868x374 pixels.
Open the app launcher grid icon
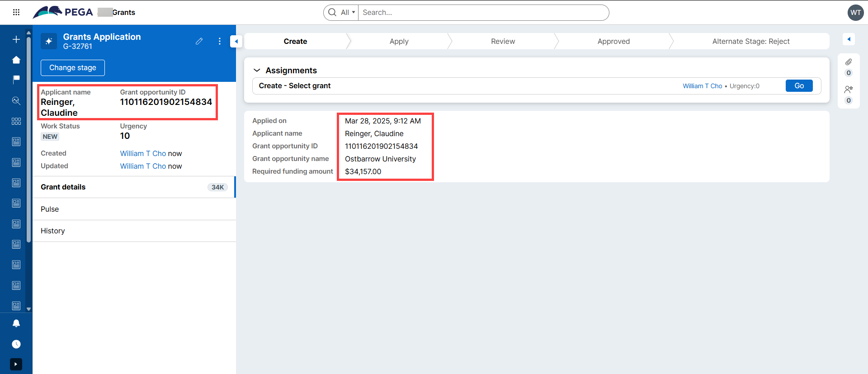(x=16, y=12)
